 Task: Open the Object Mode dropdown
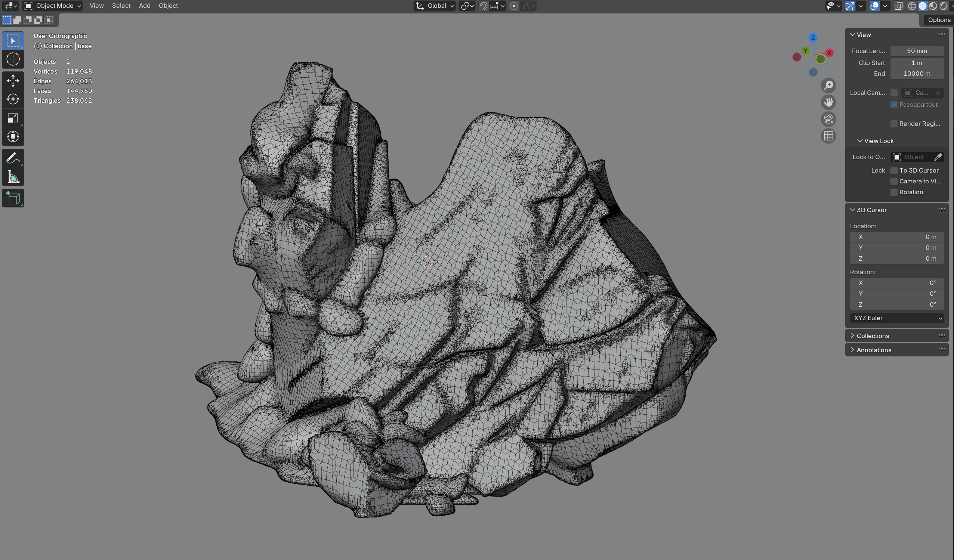tap(53, 6)
